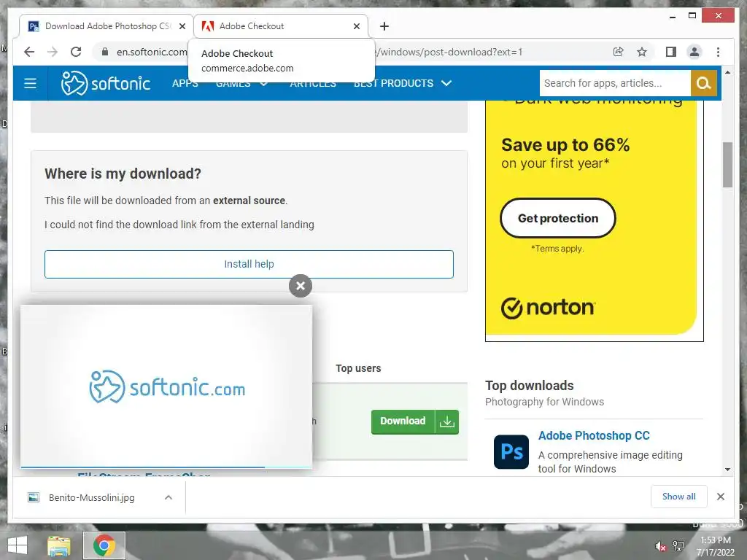The height and width of the screenshot is (560, 747).
Task: Open Chrome profile avatar
Action: pyautogui.click(x=694, y=52)
